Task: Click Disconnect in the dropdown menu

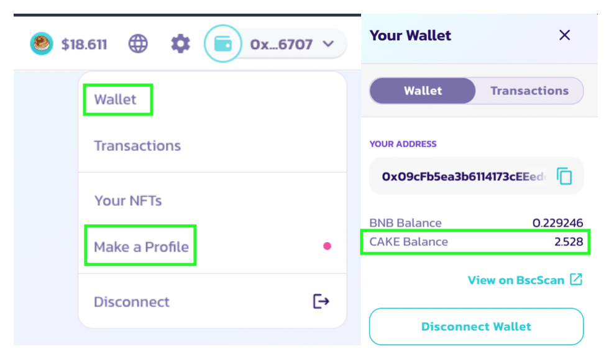Action: coord(132,302)
